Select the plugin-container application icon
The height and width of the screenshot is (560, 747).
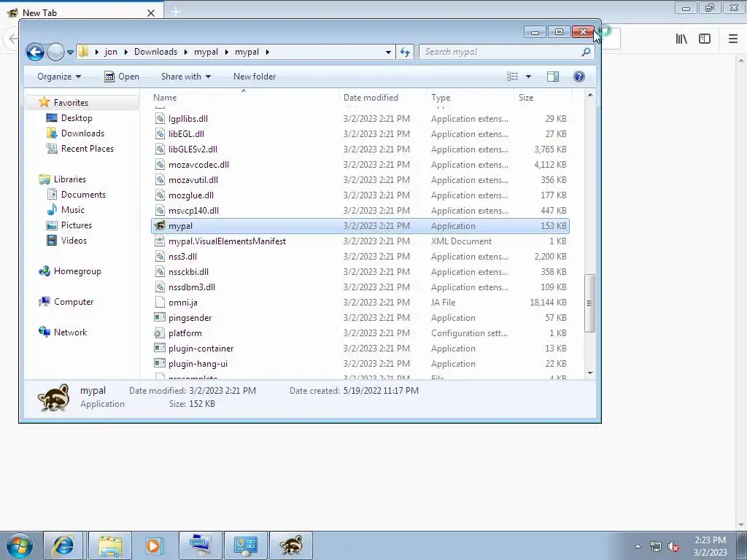click(160, 348)
